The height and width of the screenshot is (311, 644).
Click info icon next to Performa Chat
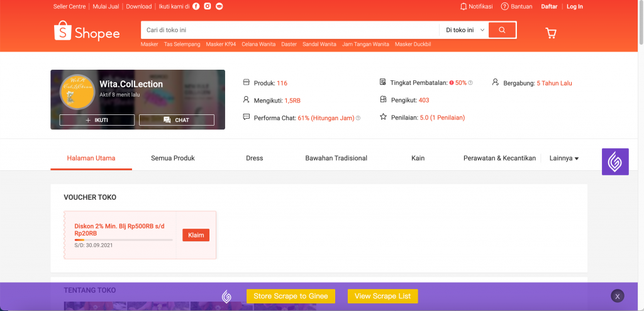(x=358, y=118)
